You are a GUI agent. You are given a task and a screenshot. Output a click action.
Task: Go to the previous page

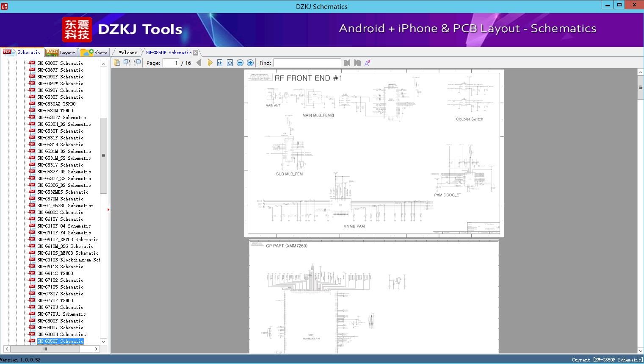pos(199,63)
